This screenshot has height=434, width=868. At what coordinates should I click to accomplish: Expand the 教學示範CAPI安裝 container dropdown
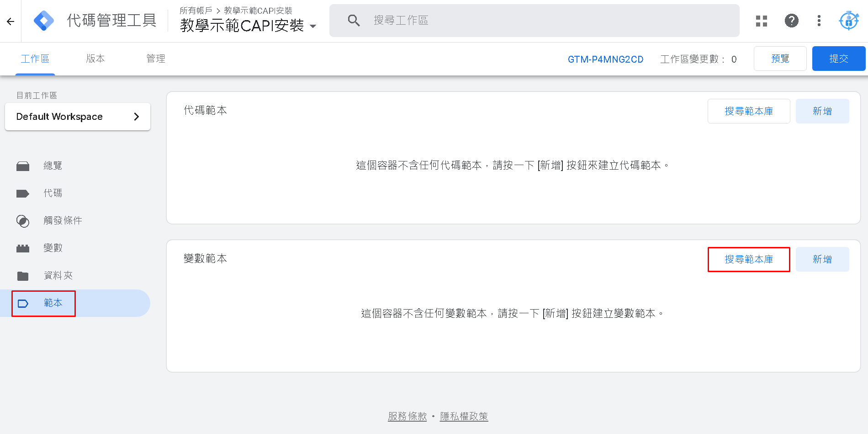(313, 26)
